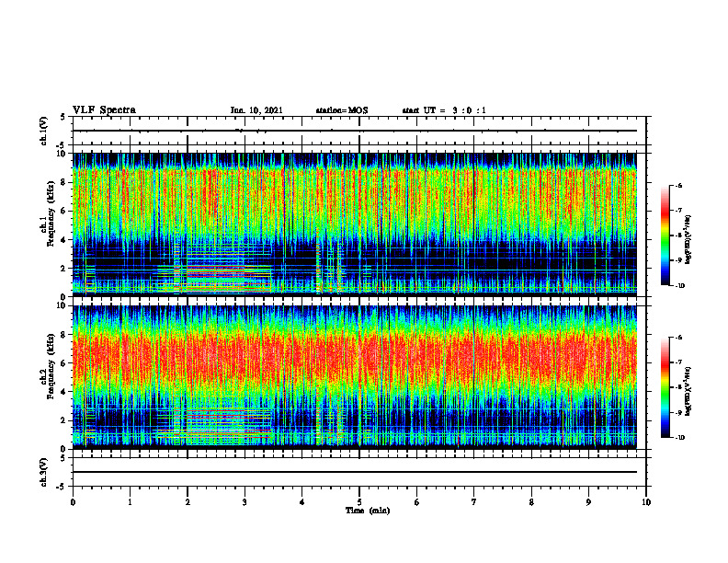Viewport: 728px width, 563px height.
Task: Click the ch.3(V) axis tick "5"
Action: pos(63,458)
